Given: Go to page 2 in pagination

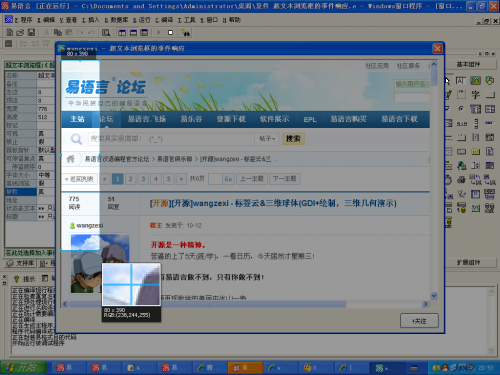Looking at the screenshot, I should pyautogui.click(x=130, y=179).
